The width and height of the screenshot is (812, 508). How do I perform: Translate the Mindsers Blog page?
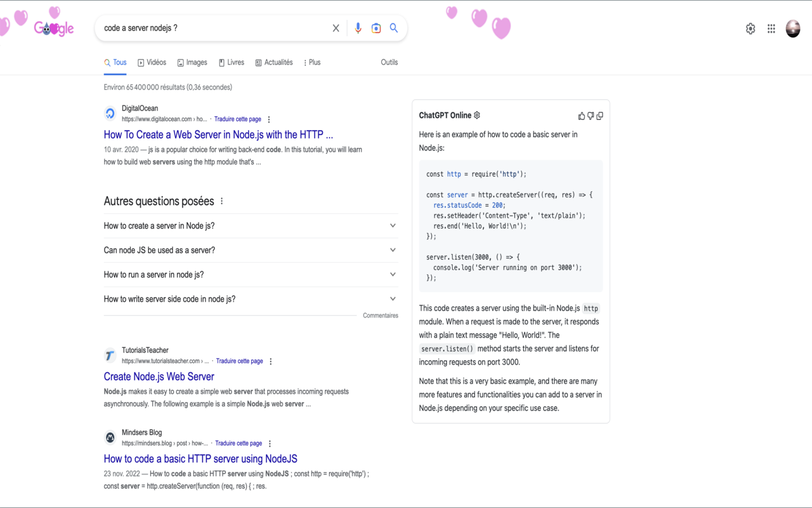[x=239, y=443]
